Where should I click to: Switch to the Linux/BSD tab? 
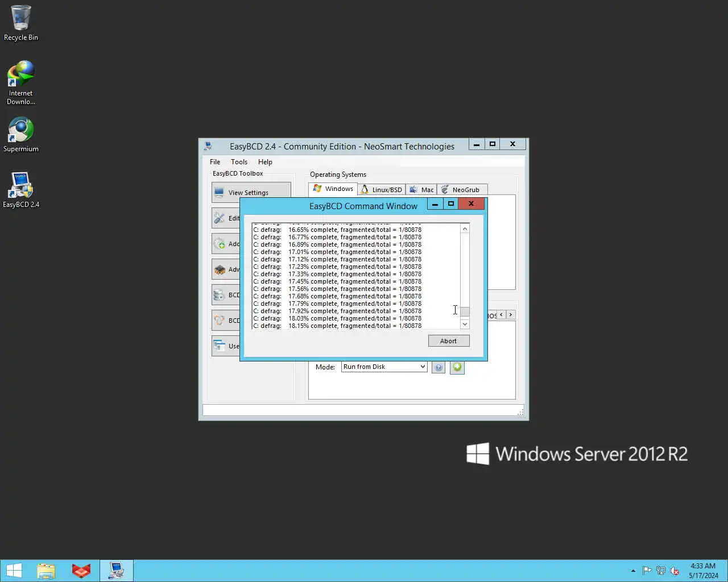click(x=382, y=189)
